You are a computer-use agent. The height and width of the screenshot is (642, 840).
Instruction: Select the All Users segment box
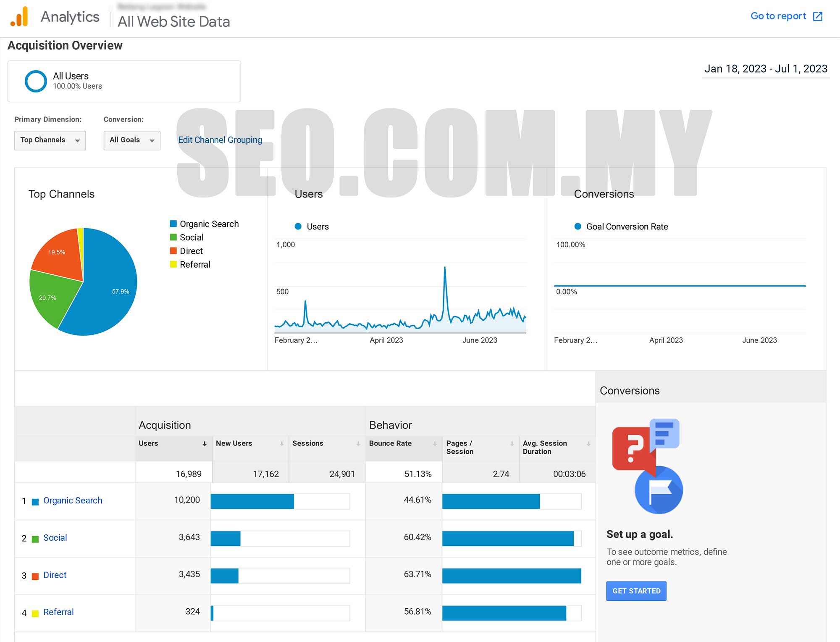124,81
